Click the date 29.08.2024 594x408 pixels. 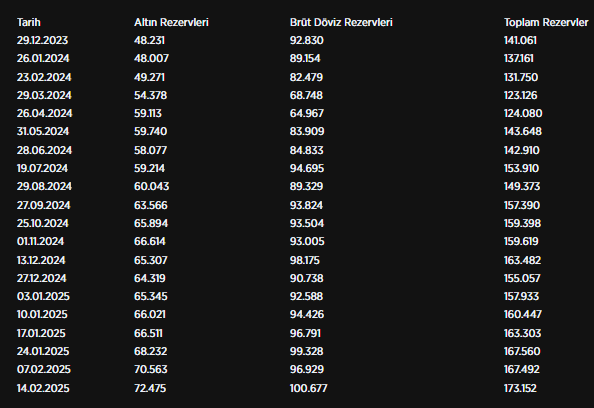click(44, 186)
